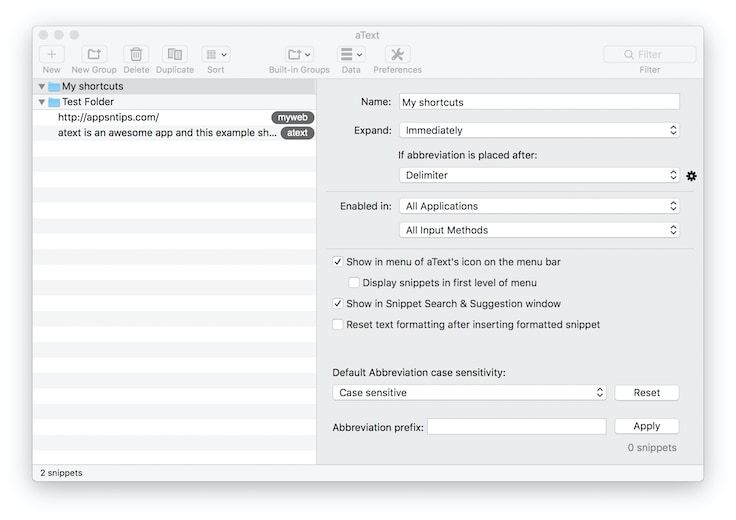This screenshot has height=520, width=736.
Task: Click the Reset button
Action: [646, 393]
